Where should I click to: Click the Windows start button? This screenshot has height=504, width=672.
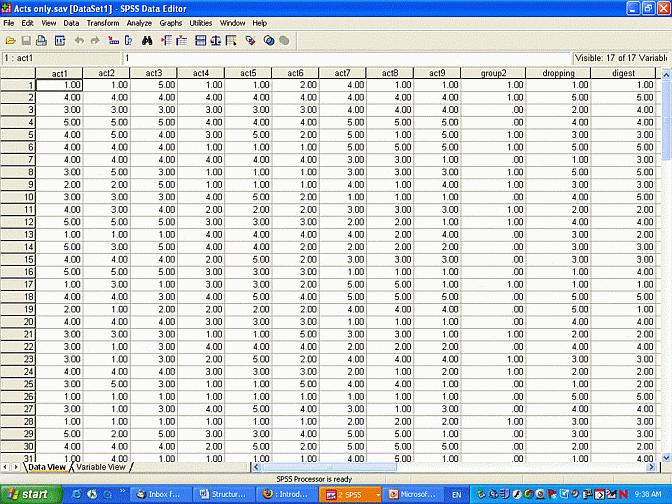(x=30, y=494)
